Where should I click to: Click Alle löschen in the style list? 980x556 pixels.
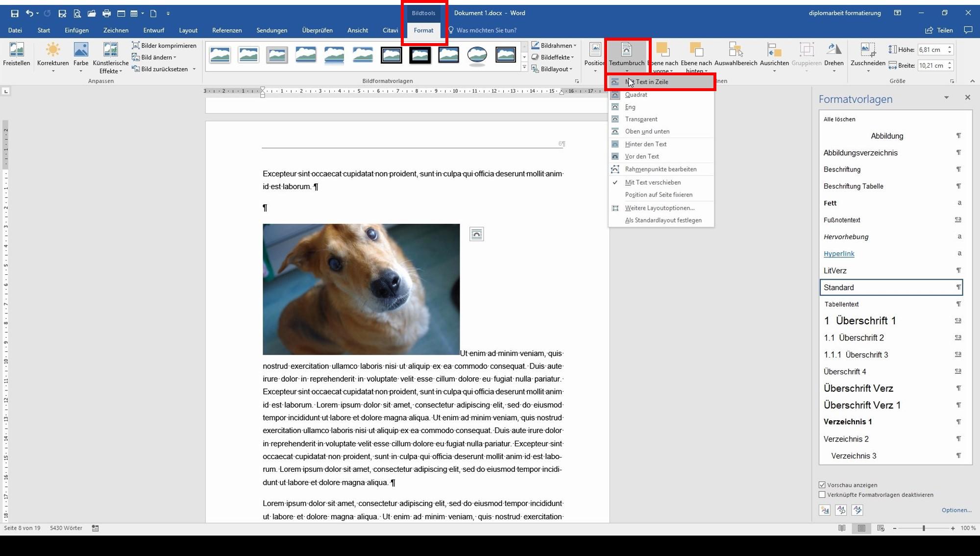coord(839,119)
